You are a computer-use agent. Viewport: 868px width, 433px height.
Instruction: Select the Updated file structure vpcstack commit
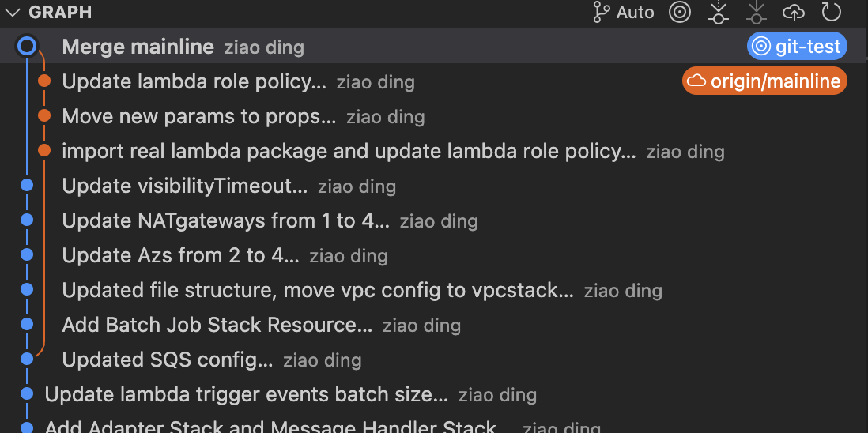point(434,290)
